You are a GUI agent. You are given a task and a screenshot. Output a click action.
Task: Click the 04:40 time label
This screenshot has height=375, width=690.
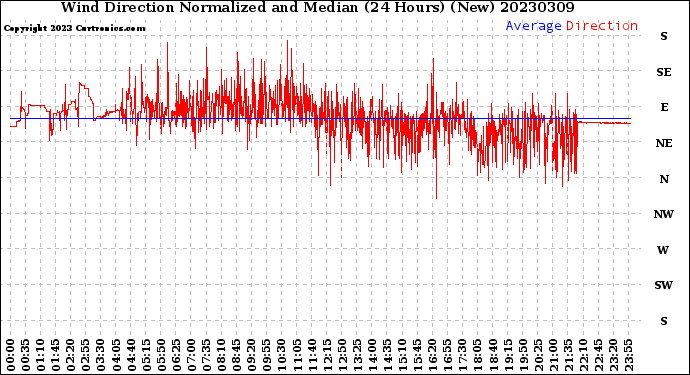click(x=131, y=356)
